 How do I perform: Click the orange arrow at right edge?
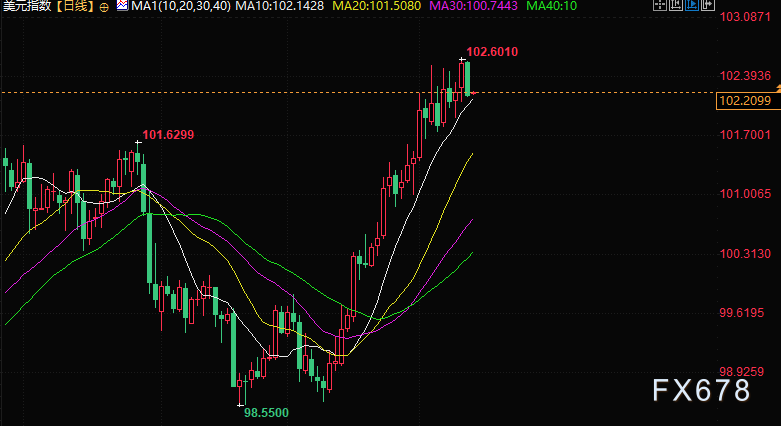(x=778, y=89)
